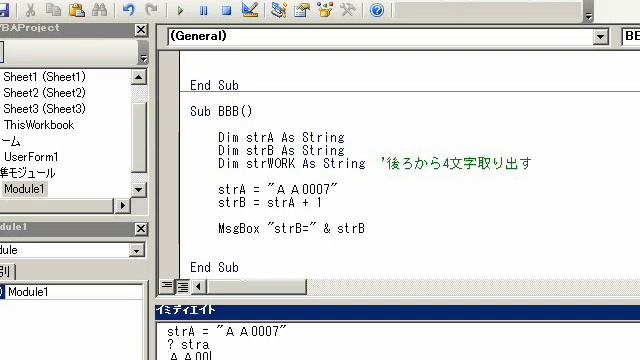Image resolution: width=640 pixels, height=360 pixels.
Task: Click the green comment '後ろから4文字取り出す'
Action: [x=456, y=163]
